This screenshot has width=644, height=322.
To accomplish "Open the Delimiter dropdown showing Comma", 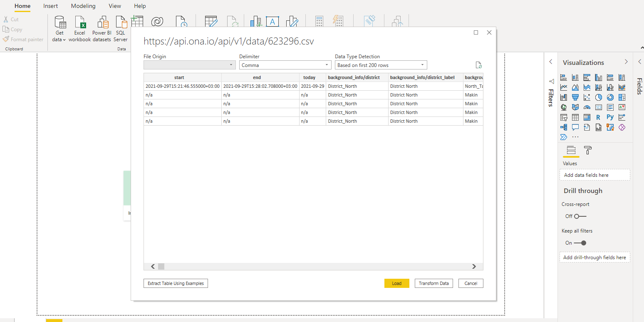I will tap(285, 65).
